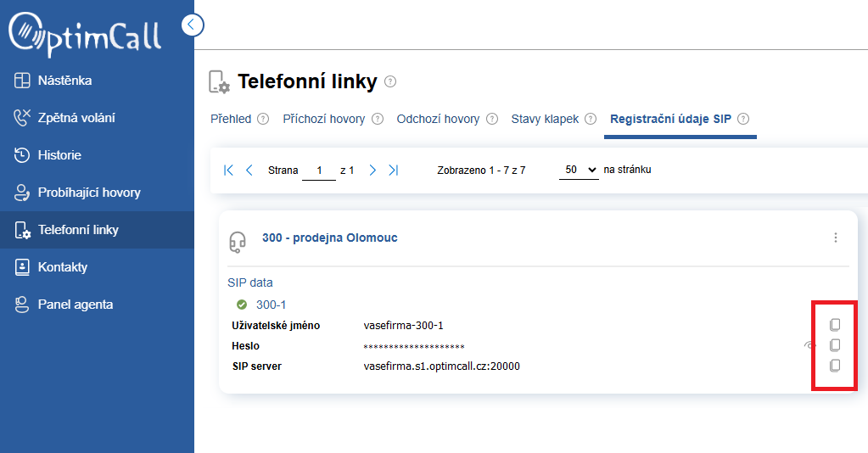This screenshot has width=868, height=453.
Task: Reveal the hidden Heslo password
Action: pyautogui.click(x=810, y=345)
